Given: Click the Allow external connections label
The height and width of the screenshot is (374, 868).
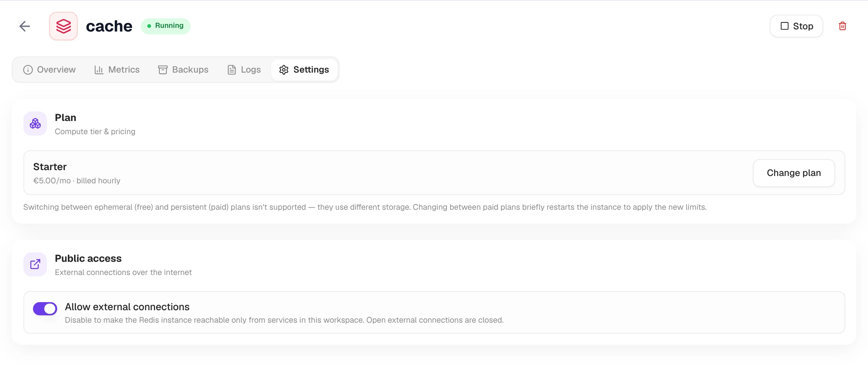Looking at the screenshot, I should (x=127, y=307).
